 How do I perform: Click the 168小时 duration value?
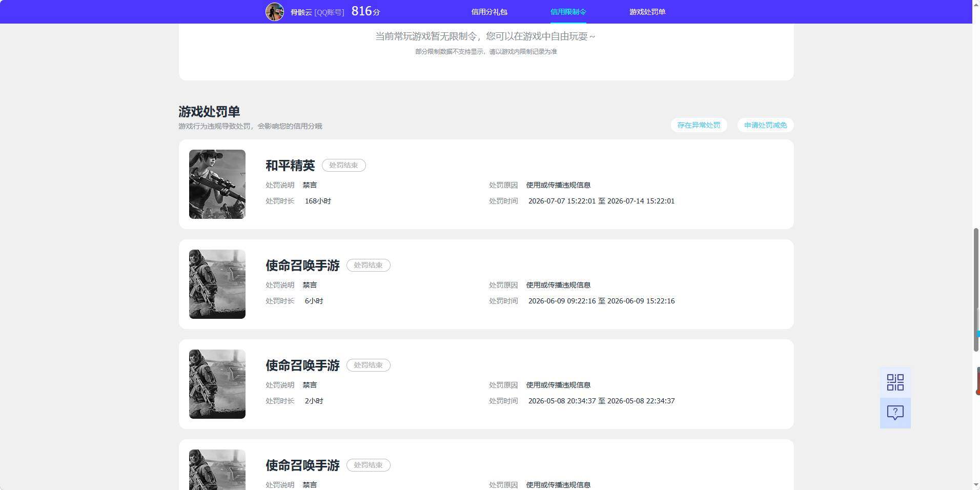[318, 201]
